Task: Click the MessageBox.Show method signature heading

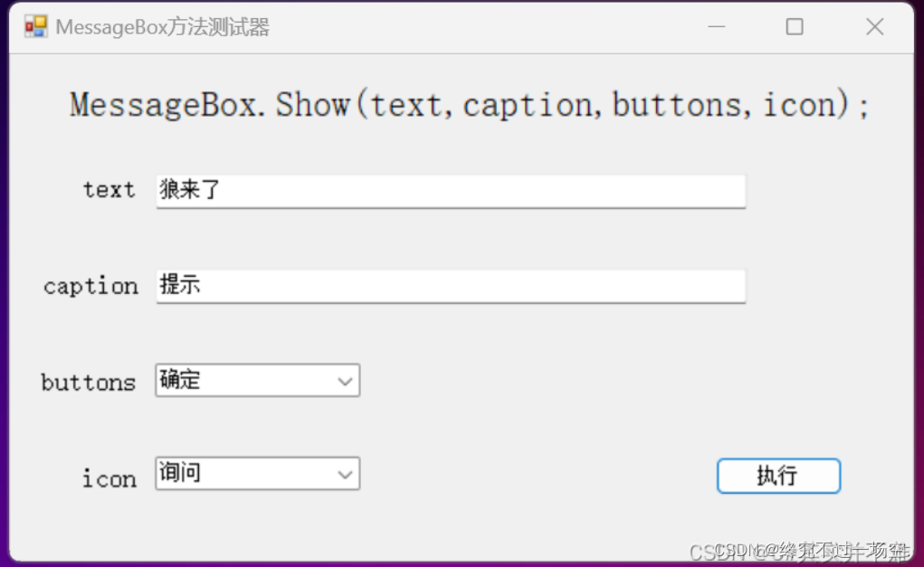Action: [x=468, y=104]
